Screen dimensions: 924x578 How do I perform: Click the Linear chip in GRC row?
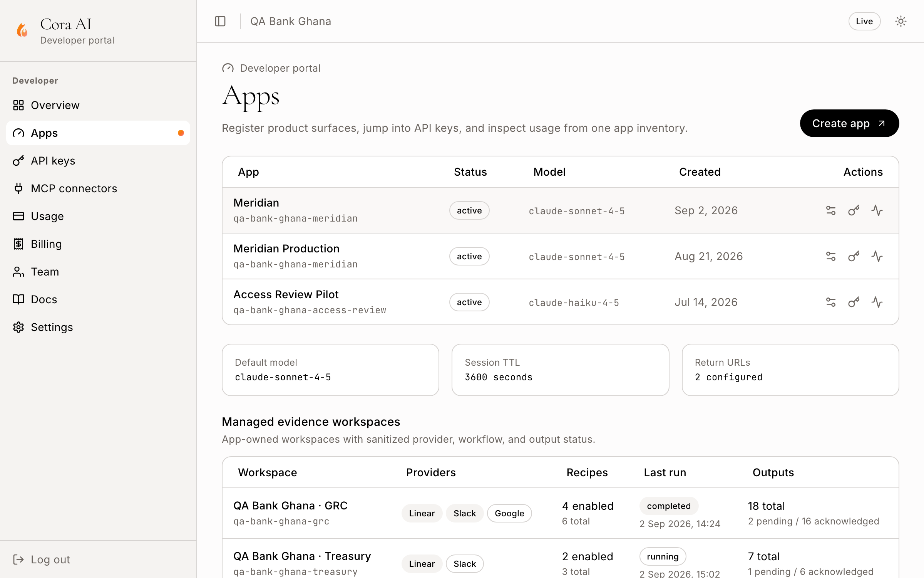pyautogui.click(x=422, y=513)
